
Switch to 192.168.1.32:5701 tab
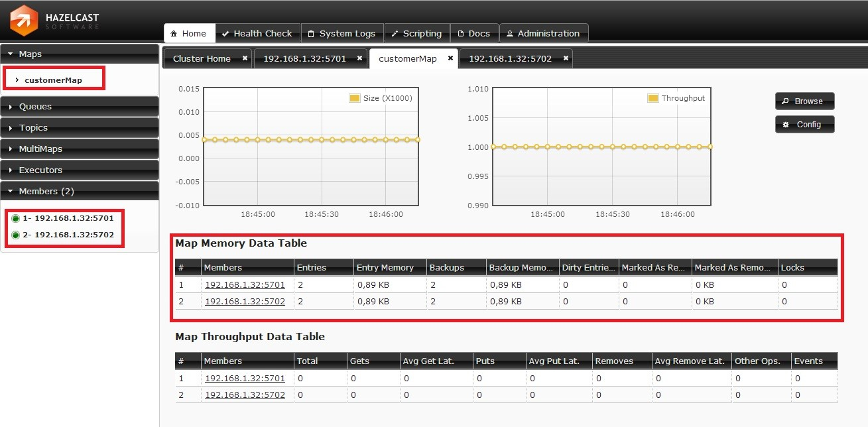tap(304, 58)
